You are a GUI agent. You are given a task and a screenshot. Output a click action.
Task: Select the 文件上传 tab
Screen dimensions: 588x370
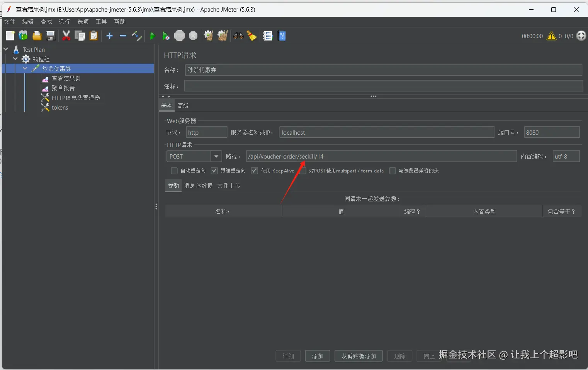click(229, 186)
